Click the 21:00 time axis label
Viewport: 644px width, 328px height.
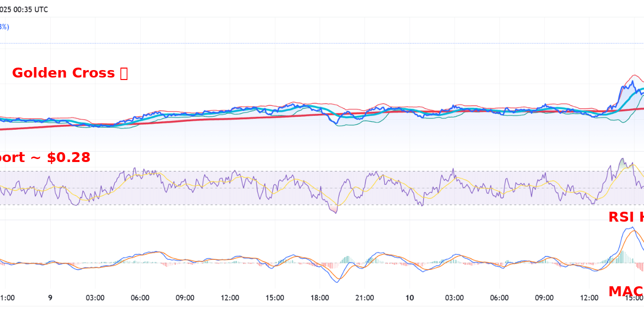(365, 298)
